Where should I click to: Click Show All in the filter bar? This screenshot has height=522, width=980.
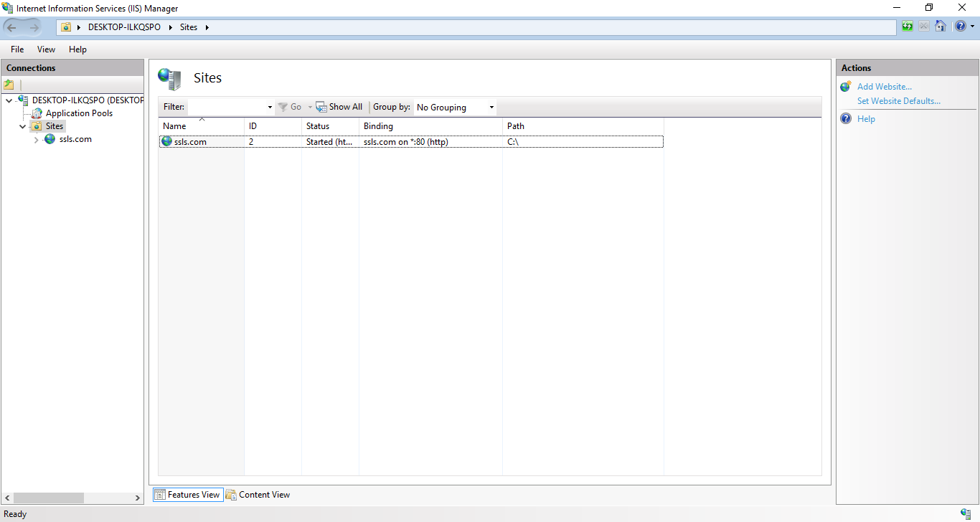(339, 107)
